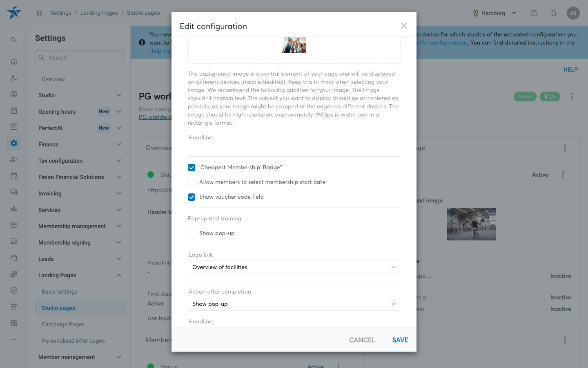Expand the Member management section
This screenshot has height=368, width=588.
[x=81, y=357]
